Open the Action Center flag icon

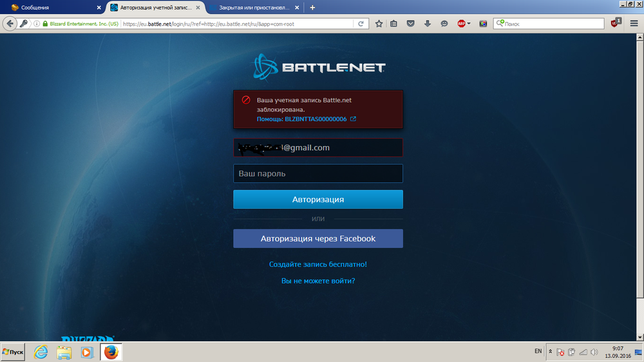pos(561,352)
